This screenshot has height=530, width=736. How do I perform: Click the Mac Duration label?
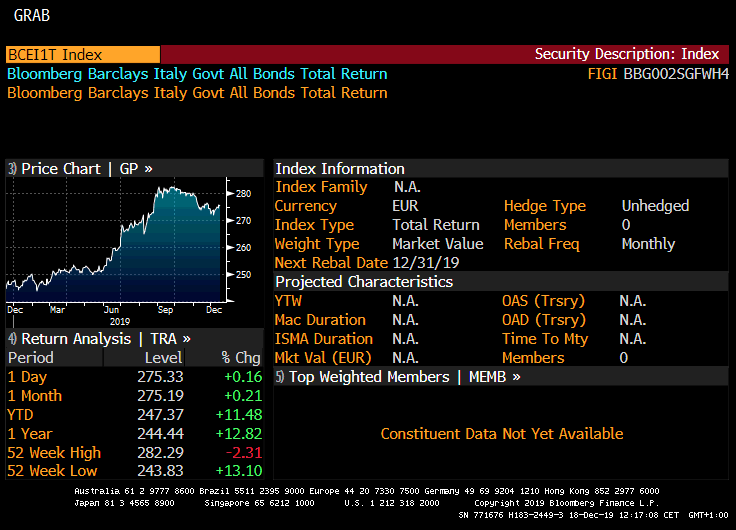(320, 320)
